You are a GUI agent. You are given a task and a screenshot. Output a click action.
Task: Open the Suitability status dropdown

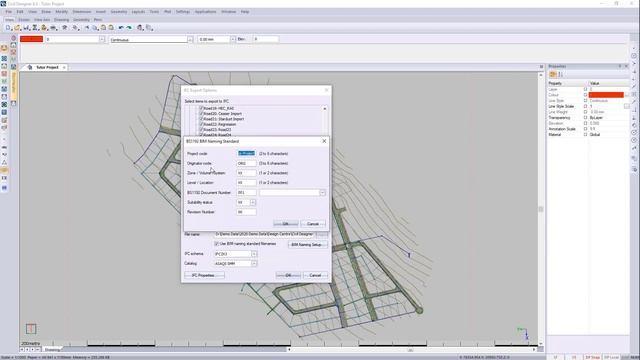253,202
